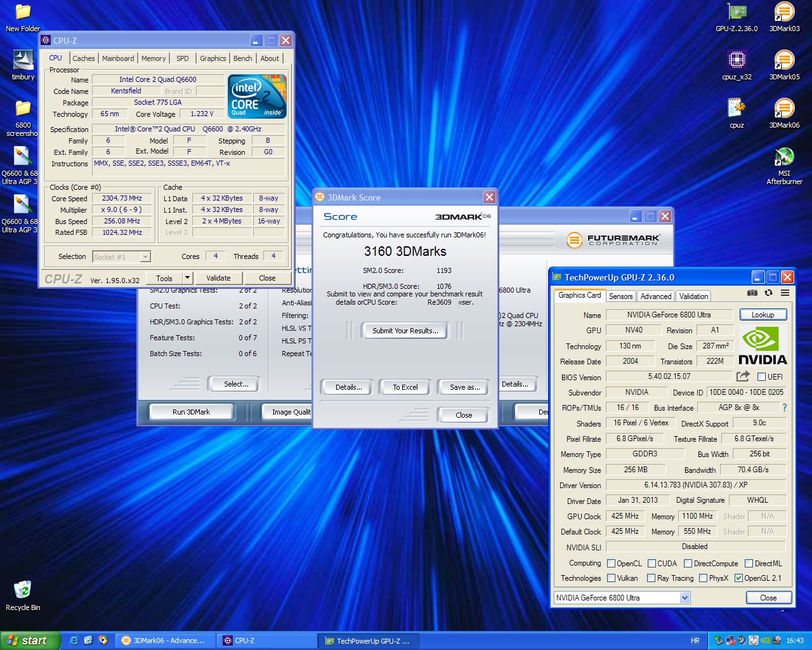812x650 pixels.
Task: Click Submit Your Results button
Action: [405, 331]
